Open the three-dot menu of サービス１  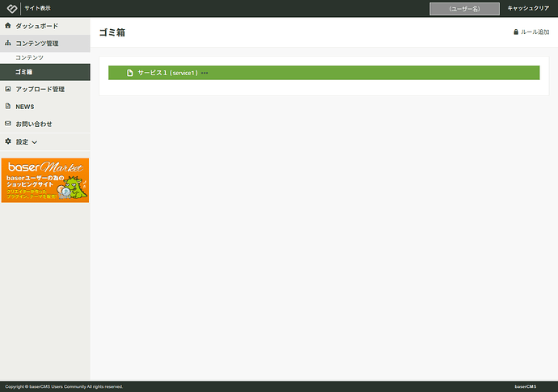[205, 73]
